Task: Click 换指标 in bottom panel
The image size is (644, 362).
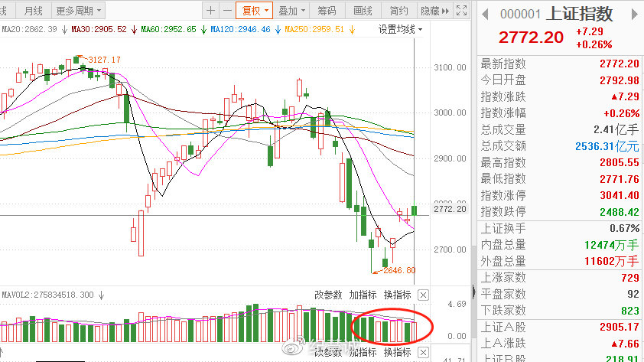Action: click(397, 353)
